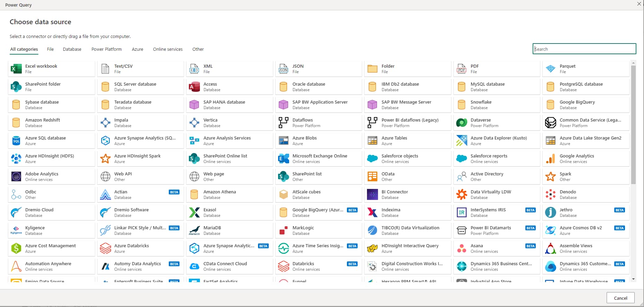Select the Azure Databricks icon
The height and width of the screenshot is (307, 644).
(x=105, y=248)
